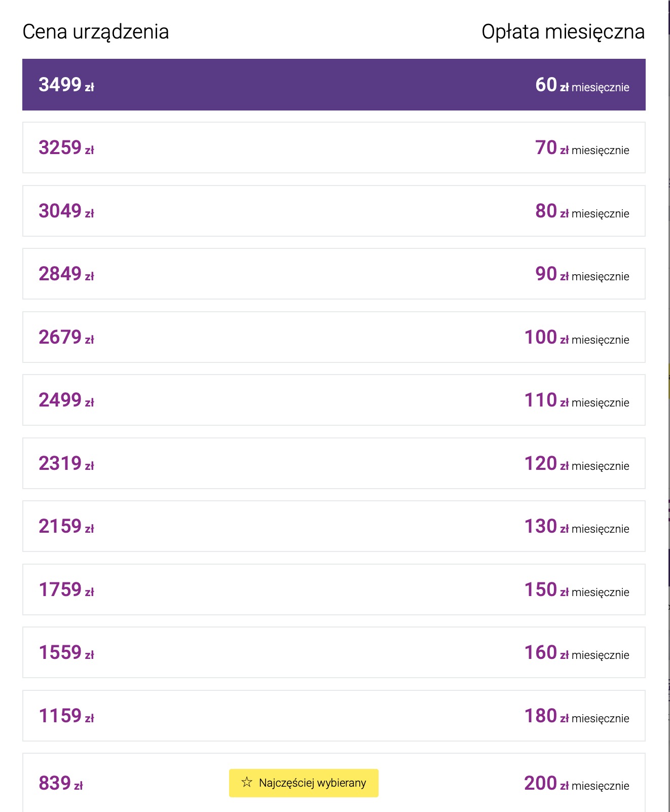
Task: Select the 1759 zł price option
Action: 333,589
